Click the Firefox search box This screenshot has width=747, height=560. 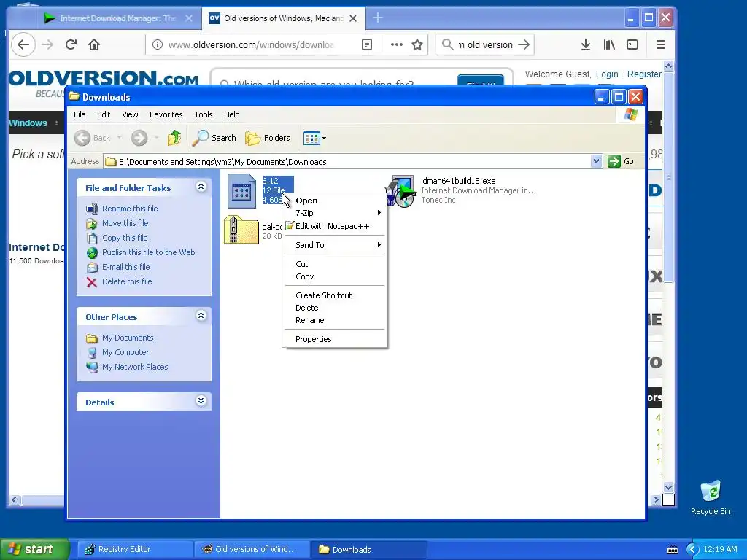[x=485, y=44]
